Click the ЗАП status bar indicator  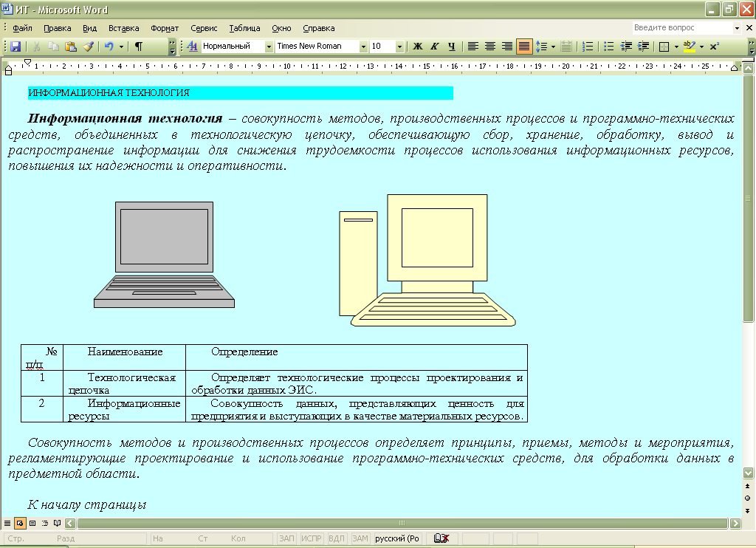pos(286,538)
